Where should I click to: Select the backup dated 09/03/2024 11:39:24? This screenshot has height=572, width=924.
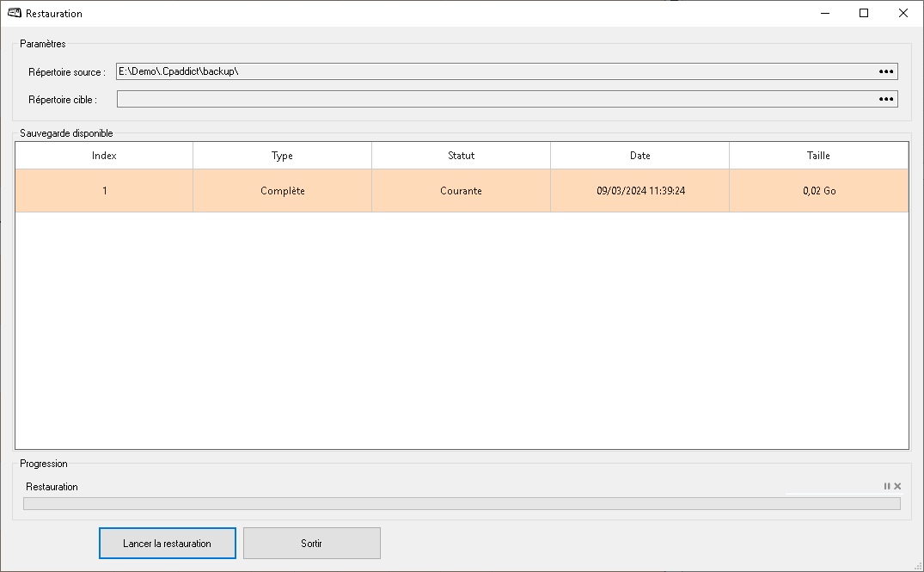[640, 191]
